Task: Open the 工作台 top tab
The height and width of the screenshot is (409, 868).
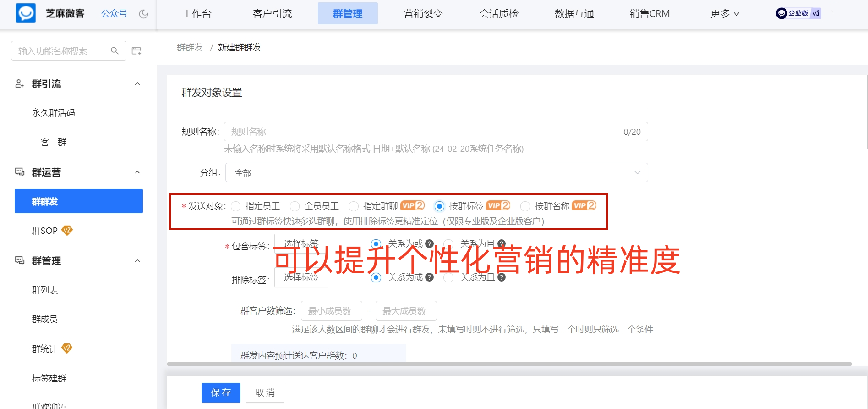Action: (x=197, y=14)
